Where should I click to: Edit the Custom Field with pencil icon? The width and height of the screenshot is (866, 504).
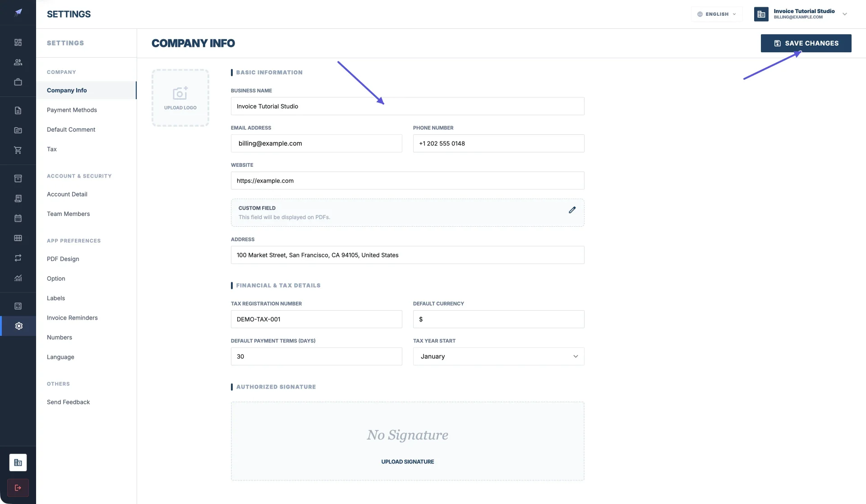coord(572,210)
